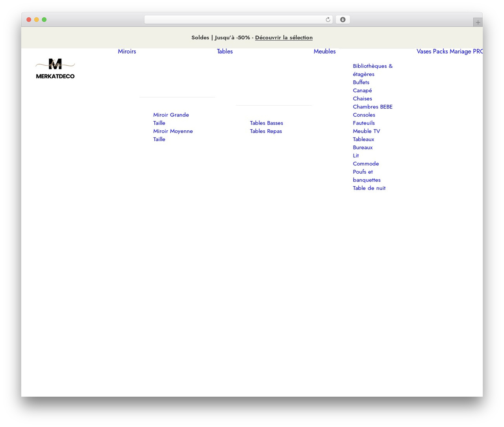Screen dimensions: 504x427
Task: Select the Fauteuils category
Action: (364, 123)
